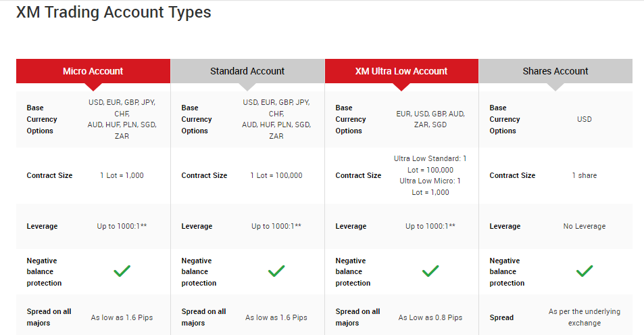
Task: Click Shares Account base currency USD
Action: point(585,119)
